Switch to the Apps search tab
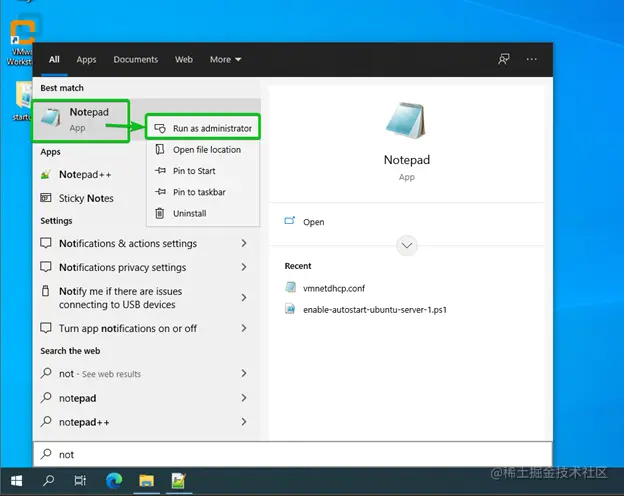The height and width of the screenshot is (496, 624). 86,59
